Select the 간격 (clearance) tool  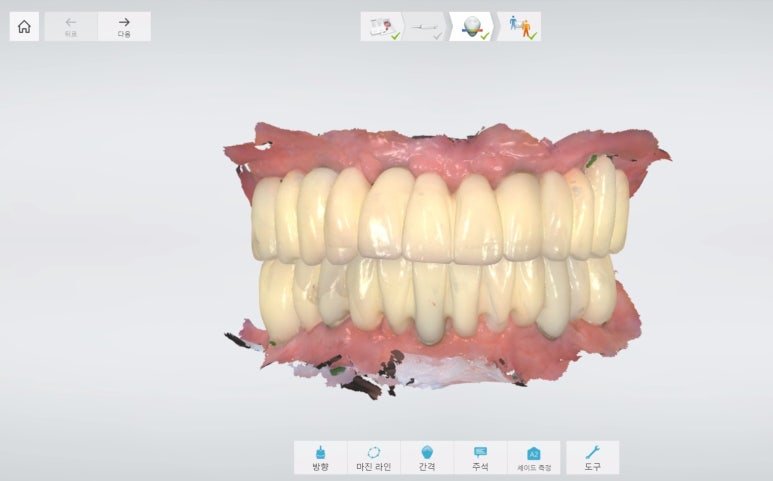pyautogui.click(x=427, y=458)
